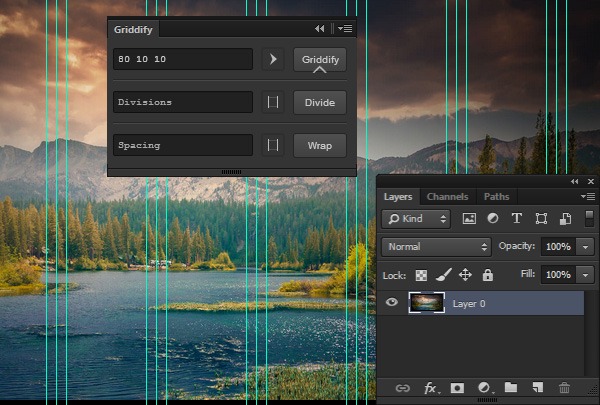Open the Opacity slider dropdown arrow
Image resolution: width=600 pixels, height=405 pixels.
coord(585,246)
